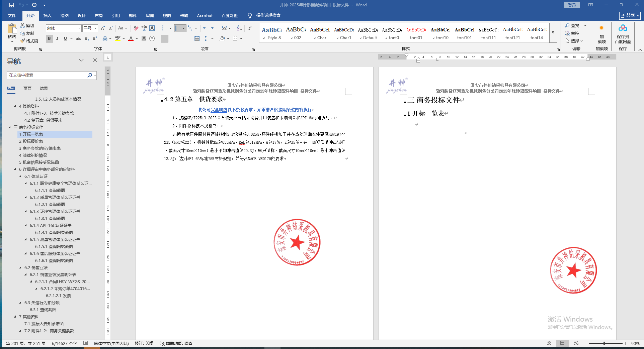The width and height of the screenshot is (644, 349).
Task: Apply red font color swatch
Action: [x=131, y=38]
